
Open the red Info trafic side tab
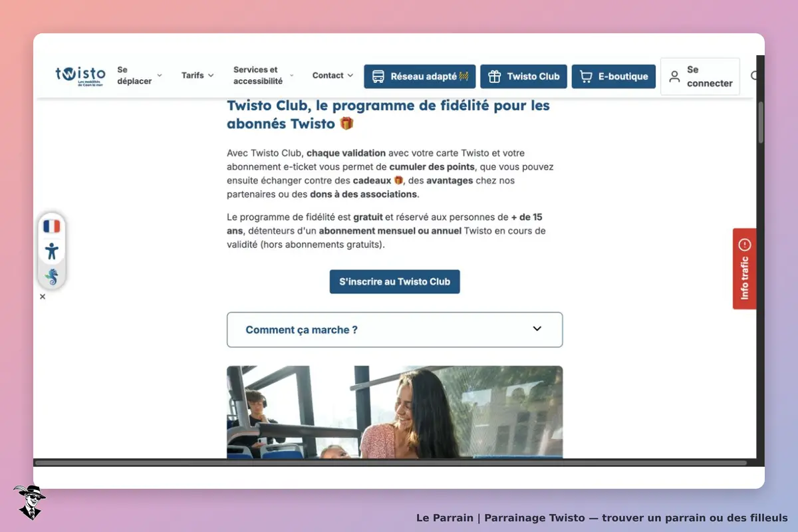pyautogui.click(x=745, y=269)
